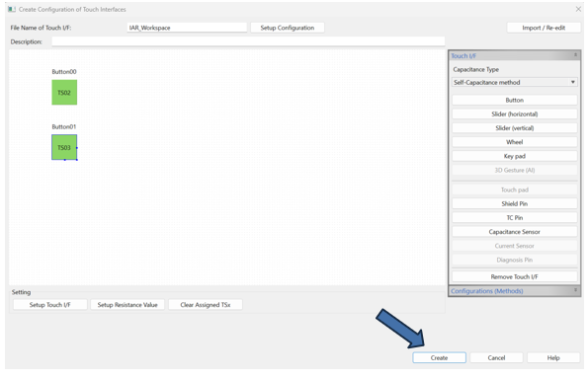This screenshot has width=588, height=379.
Task: Add a Shield Pin
Action: 514,203
